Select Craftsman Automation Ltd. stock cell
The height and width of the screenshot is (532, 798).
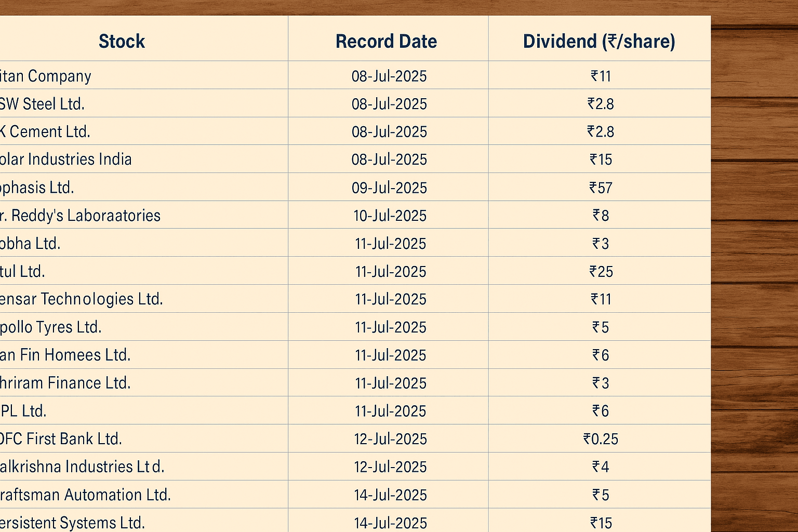click(x=86, y=495)
